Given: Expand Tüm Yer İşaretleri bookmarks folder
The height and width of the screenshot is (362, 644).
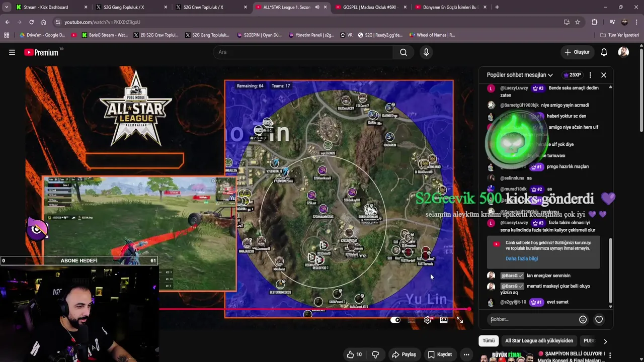Looking at the screenshot, I should tap(619, 35).
